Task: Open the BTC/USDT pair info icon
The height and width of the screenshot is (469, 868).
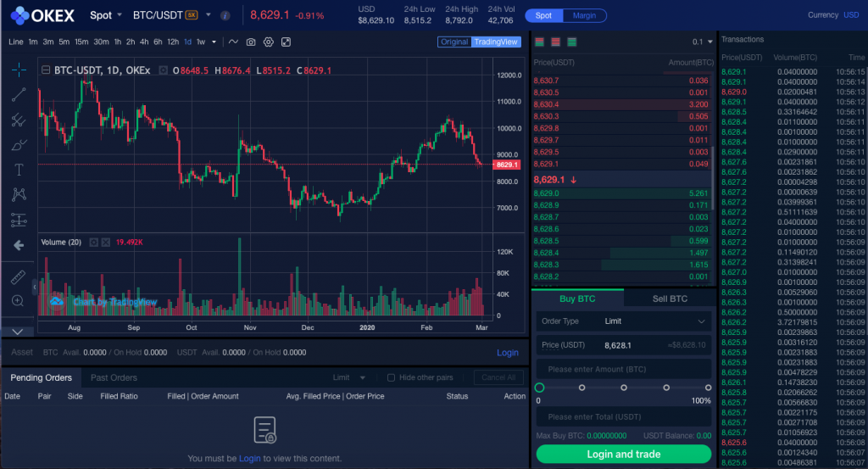Action: (225, 15)
